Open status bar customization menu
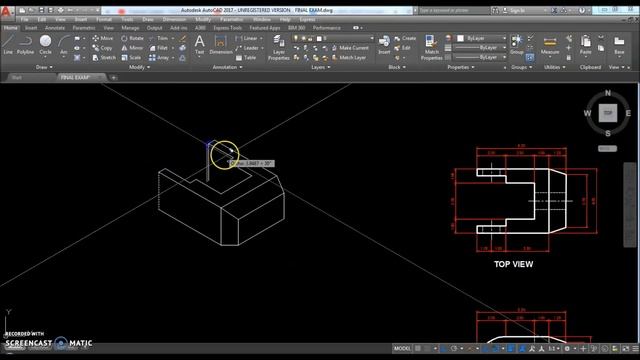Image resolution: width=640 pixels, height=360 pixels. tap(636, 349)
